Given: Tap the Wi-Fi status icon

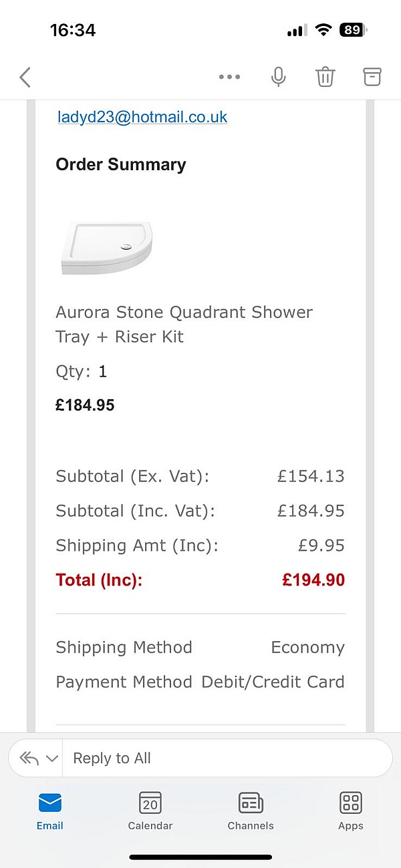Looking at the screenshot, I should 323,30.
